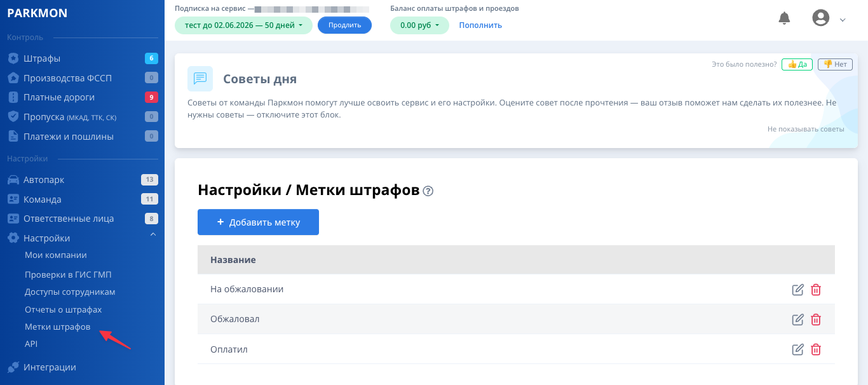Image resolution: width=868 pixels, height=385 pixels.
Task: Click the «Добавить метку» button
Action: [x=258, y=222]
